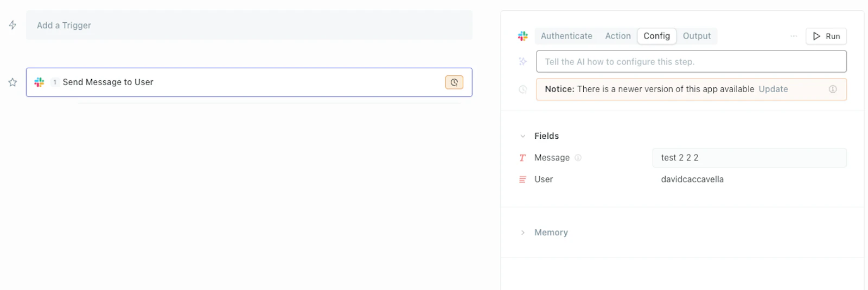Click Add a Trigger
This screenshot has width=868, height=290.
249,25
